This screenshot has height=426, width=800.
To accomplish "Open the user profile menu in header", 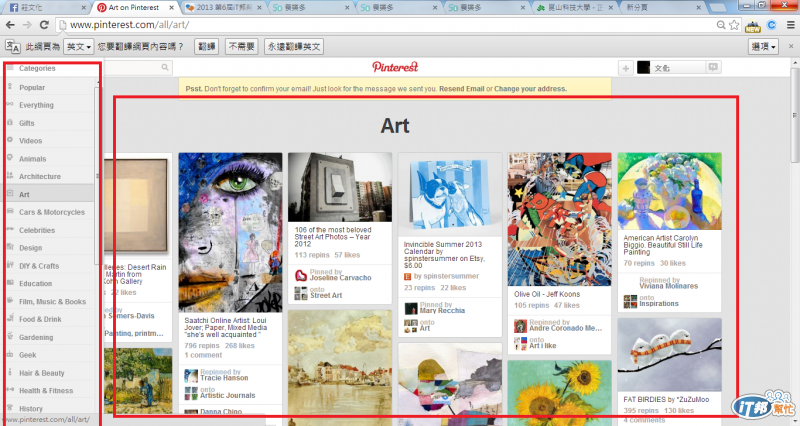I will [671, 67].
